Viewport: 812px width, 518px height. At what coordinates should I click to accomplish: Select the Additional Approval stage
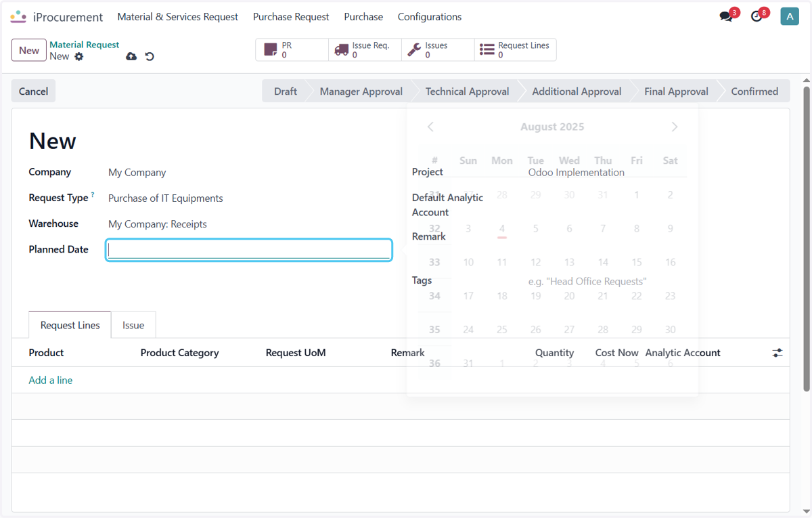[x=577, y=91]
